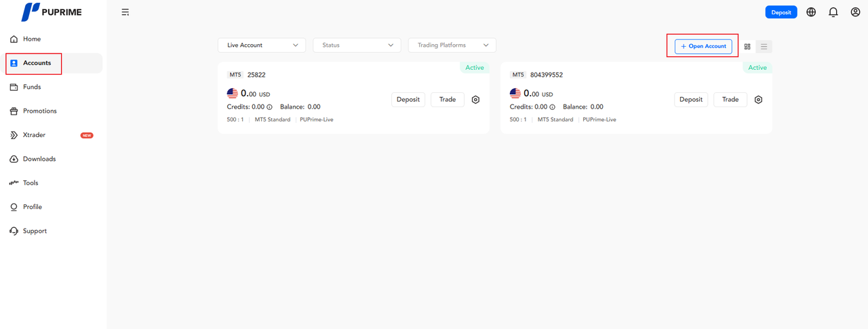This screenshot has height=329, width=868.
Task: Open user profile avatar icon
Action: 855,12
